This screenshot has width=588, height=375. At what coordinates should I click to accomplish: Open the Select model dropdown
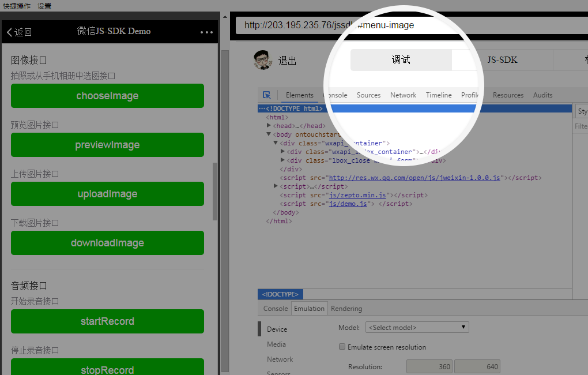point(417,327)
